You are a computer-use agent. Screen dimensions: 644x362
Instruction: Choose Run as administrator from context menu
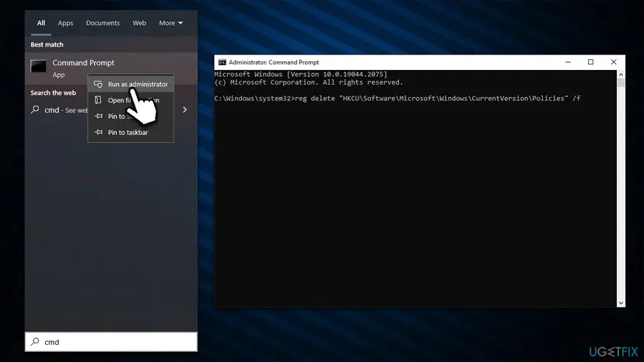pyautogui.click(x=131, y=84)
